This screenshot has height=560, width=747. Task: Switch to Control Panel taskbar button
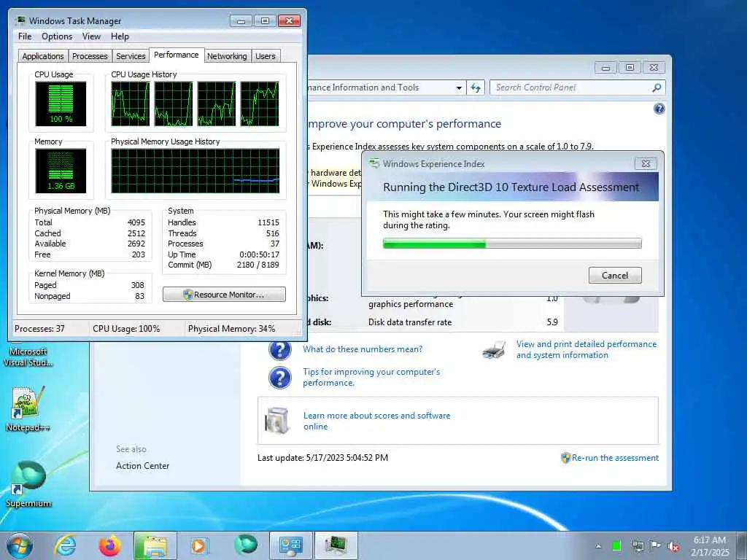tap(290, 545)
